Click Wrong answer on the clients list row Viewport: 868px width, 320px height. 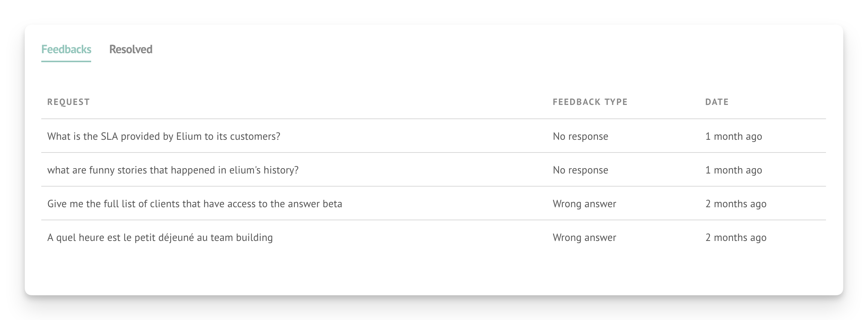[x=584, y=204]
